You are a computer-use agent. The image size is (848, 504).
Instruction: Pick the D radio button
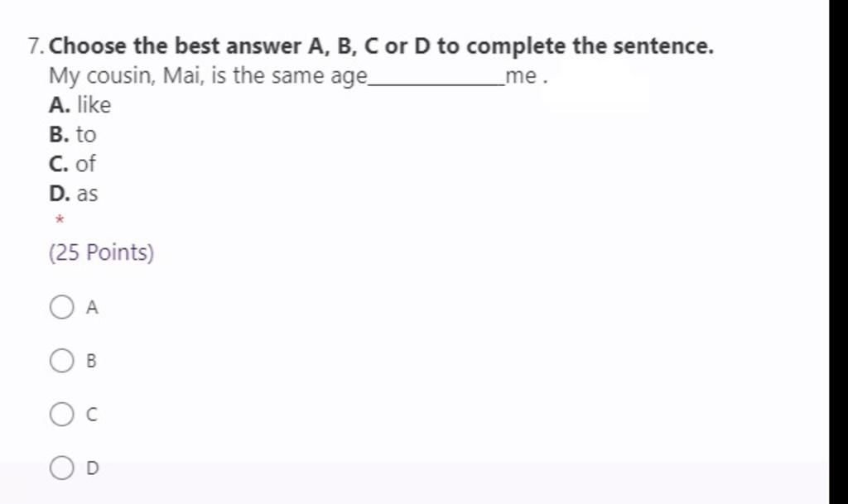tap(61, 468)
